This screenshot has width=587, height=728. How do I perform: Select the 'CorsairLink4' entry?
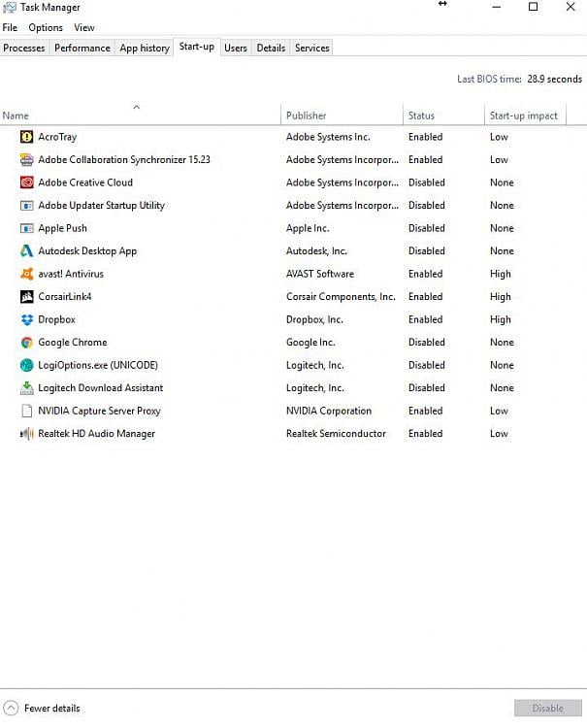click(64, 297)
